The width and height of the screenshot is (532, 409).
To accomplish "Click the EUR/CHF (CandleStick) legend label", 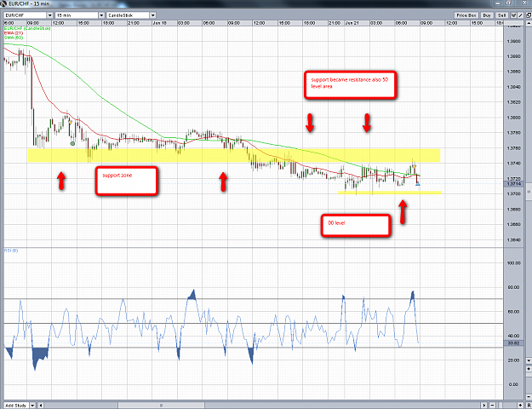I will tap(27, 28).
